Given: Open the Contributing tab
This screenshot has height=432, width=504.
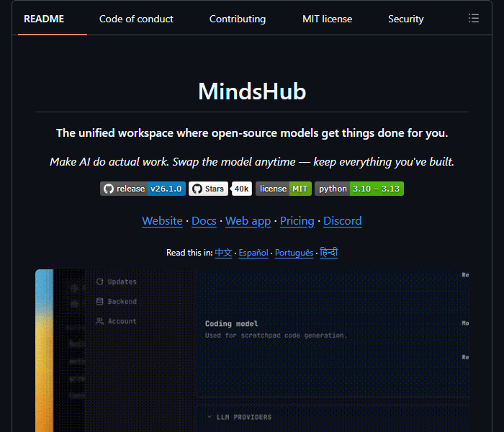Looking at the screenshot, I should click(x=238, y=19).
